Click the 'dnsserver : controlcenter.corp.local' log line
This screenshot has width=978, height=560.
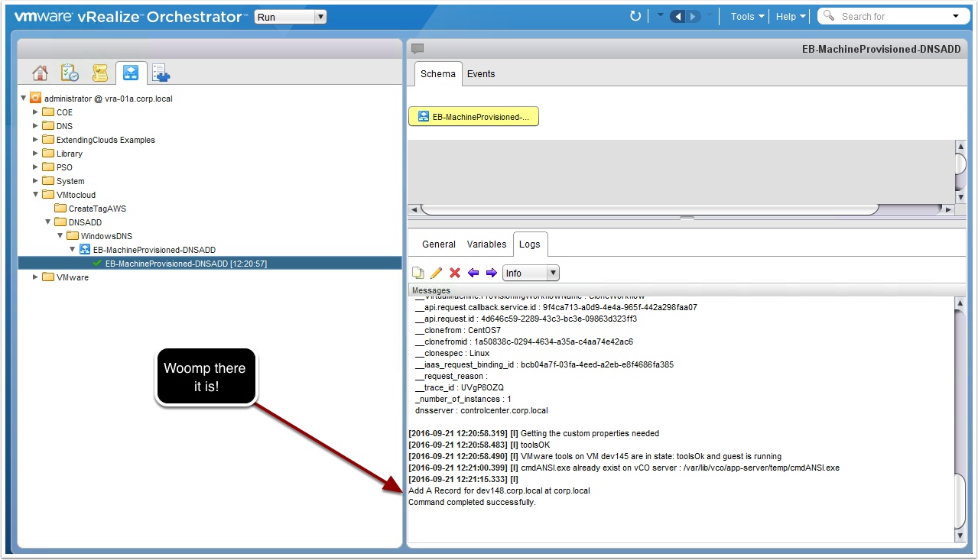pyautogui.click(x=481, y=410)
